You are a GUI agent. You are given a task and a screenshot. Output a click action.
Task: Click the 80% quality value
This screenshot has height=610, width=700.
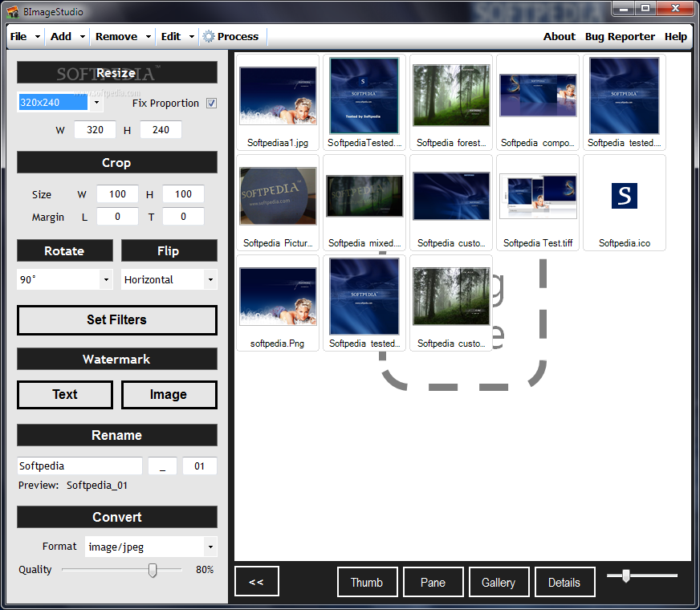coord(205,570)
